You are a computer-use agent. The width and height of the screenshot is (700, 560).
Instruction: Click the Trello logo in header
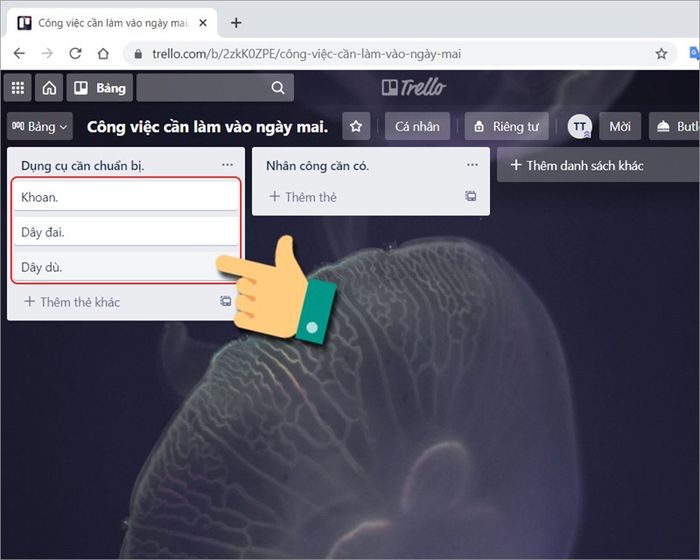414,87
